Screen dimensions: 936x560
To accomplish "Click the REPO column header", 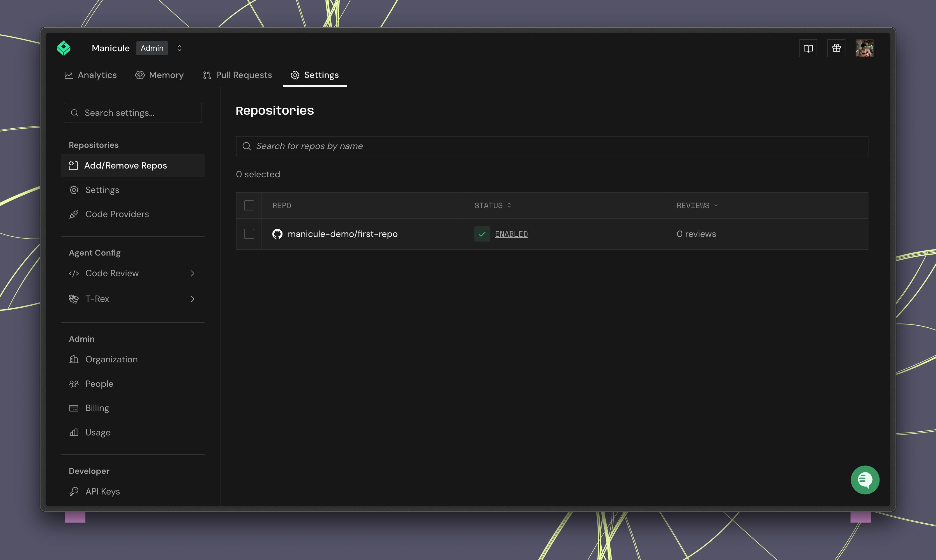I will pyautogui.click(x=282, y=205).
